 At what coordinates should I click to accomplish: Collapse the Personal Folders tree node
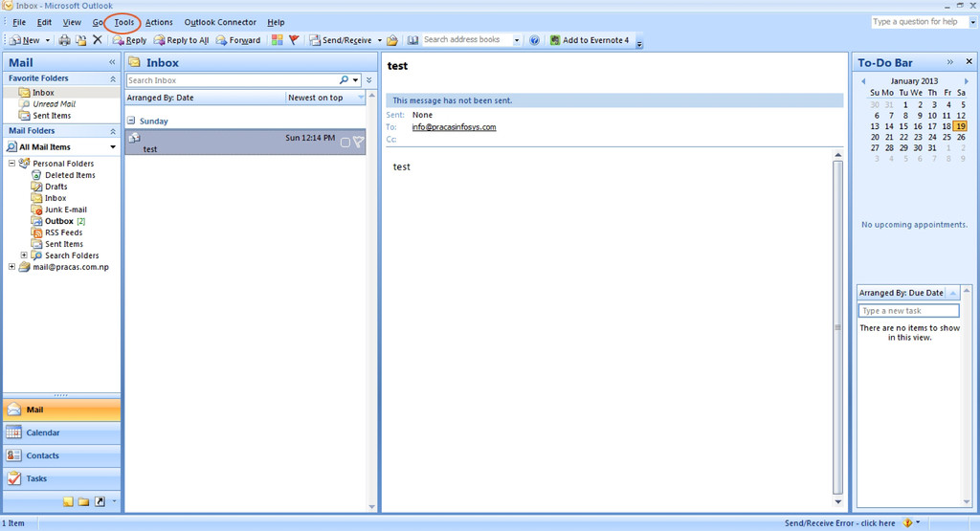tap(11, 163)
